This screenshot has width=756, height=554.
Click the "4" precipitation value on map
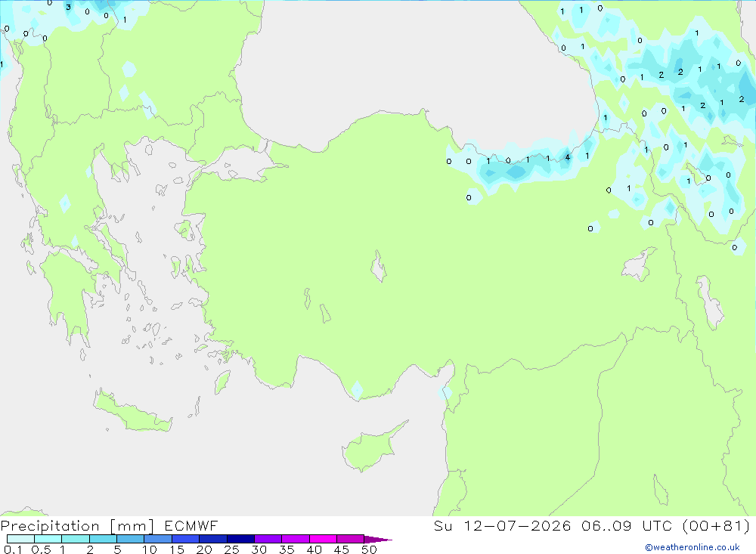[568, 157]
